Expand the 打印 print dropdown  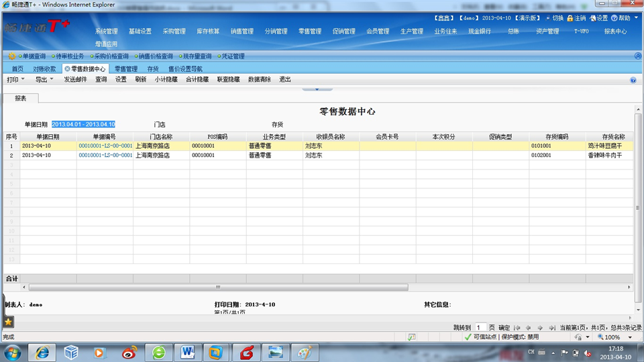23,79
